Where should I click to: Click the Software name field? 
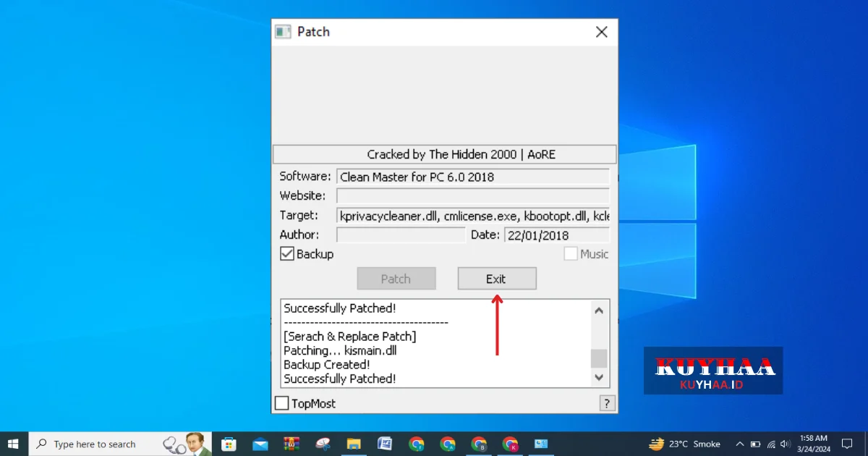473,177
